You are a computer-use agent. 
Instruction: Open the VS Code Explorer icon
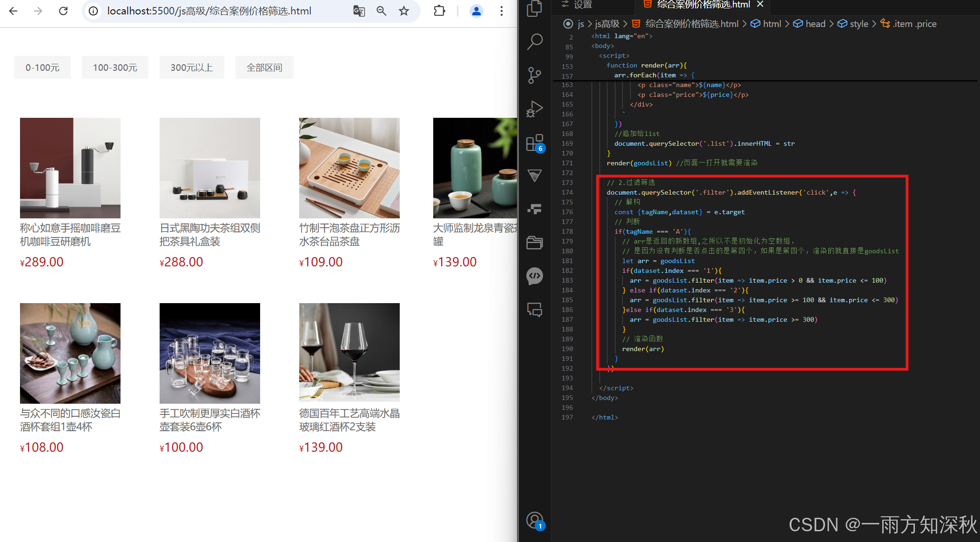click(x=535, y=9)
